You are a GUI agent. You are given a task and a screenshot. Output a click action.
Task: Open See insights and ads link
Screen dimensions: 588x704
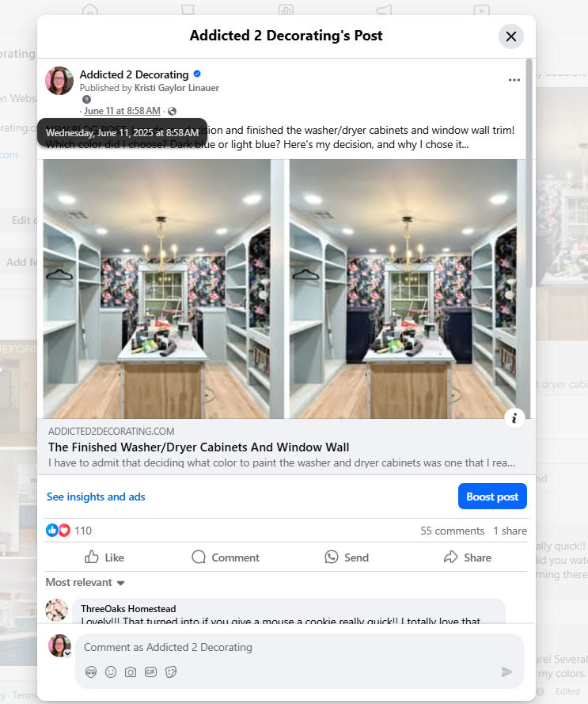96,497
